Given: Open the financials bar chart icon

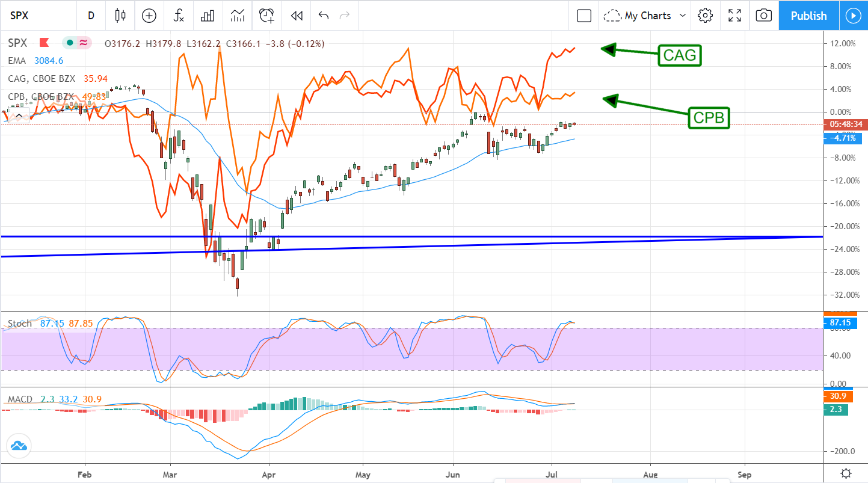Looking at the screenshot, I should [x=208, y=16].
